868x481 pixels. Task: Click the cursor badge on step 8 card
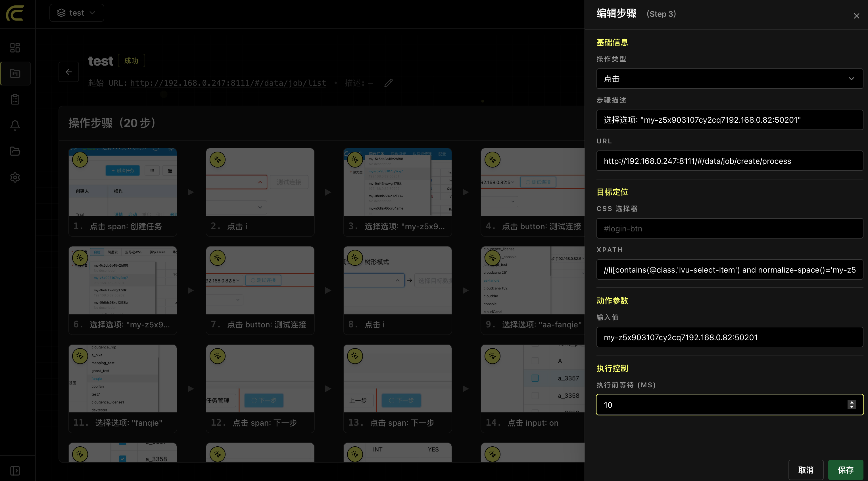tap(355, 258)
